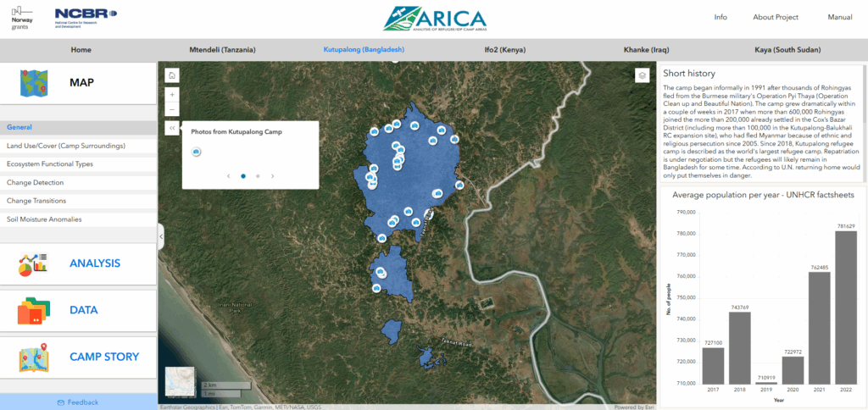
Task: Open the Feedback link
Action: [x=78, y=402]
